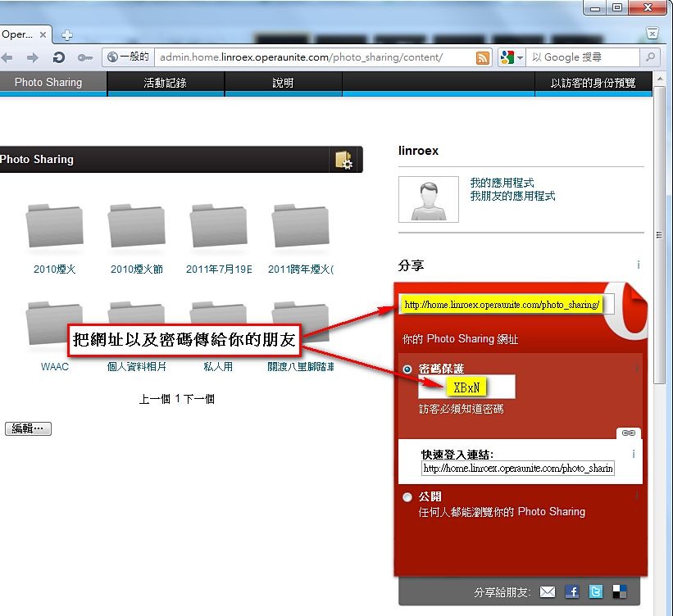Go back with the browser back arrow

[x=7, y=57]
